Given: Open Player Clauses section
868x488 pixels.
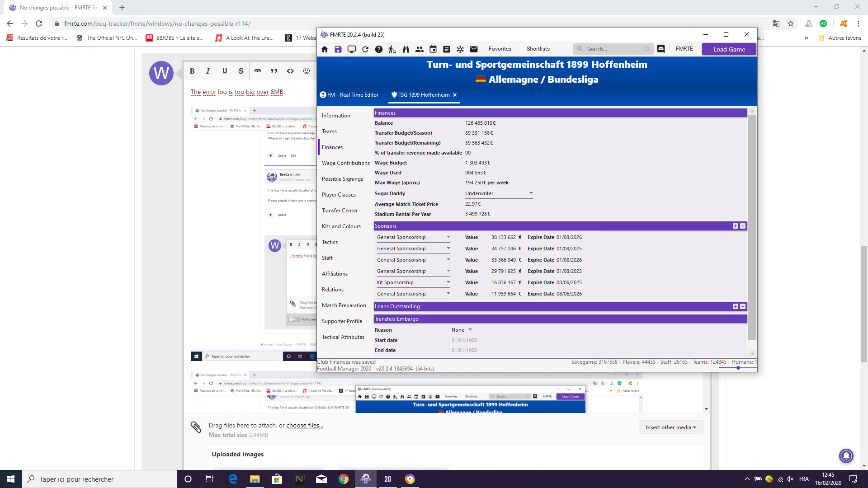Looking at the screenshot, I should click(339, 195).
